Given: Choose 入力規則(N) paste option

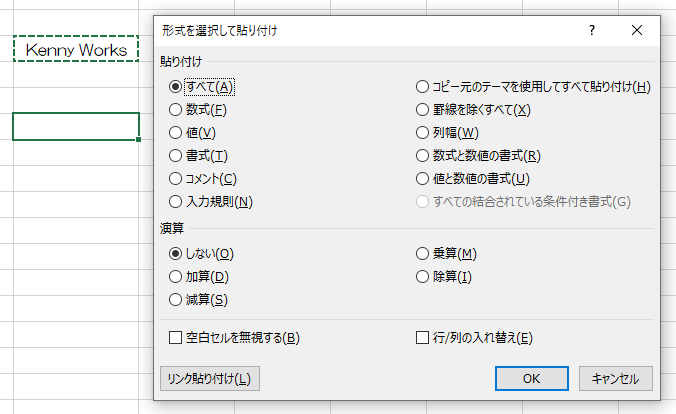Looking at the screenshot, I should click(176, 201).
